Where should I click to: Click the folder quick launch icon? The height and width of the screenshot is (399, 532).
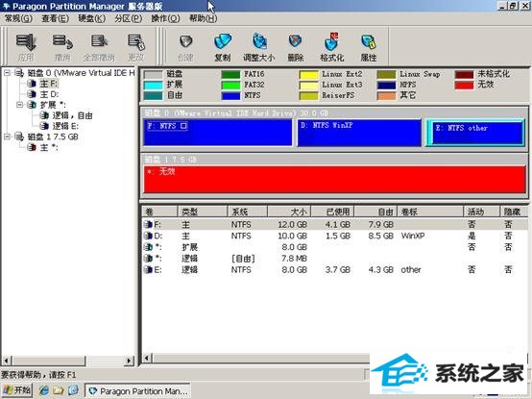[x=59, y=390]
